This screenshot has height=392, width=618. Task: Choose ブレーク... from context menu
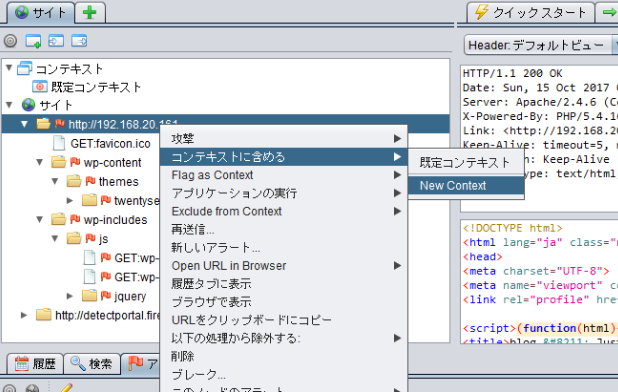284,374
